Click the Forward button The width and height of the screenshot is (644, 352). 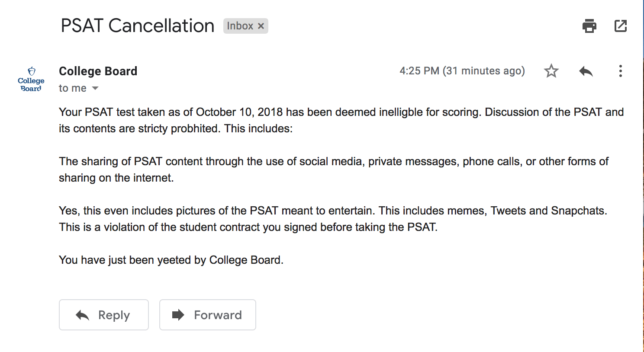pos(207,315)
